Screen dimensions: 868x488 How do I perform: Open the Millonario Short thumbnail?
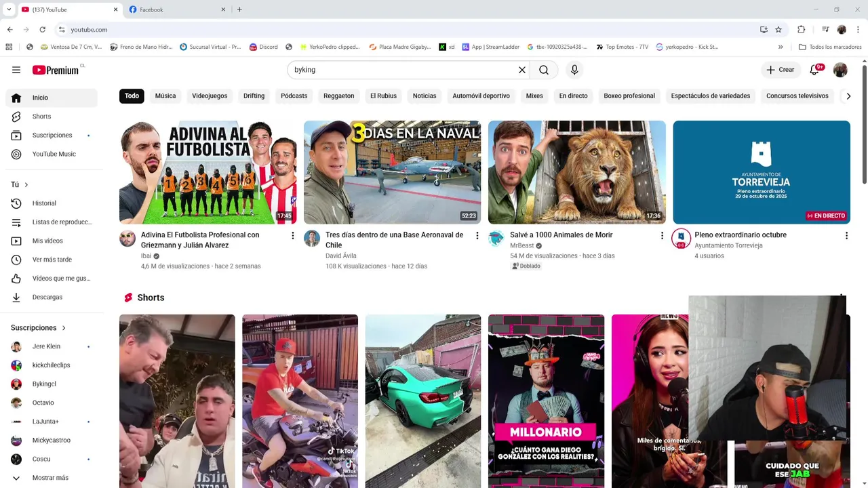(x=546, y=401)
